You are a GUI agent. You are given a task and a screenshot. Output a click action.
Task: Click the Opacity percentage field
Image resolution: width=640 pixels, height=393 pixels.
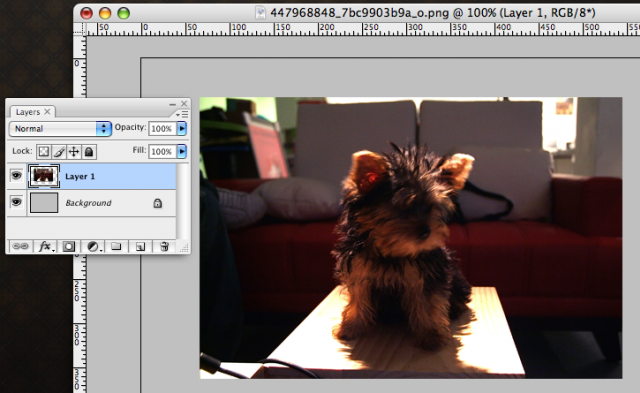[162, 129]
